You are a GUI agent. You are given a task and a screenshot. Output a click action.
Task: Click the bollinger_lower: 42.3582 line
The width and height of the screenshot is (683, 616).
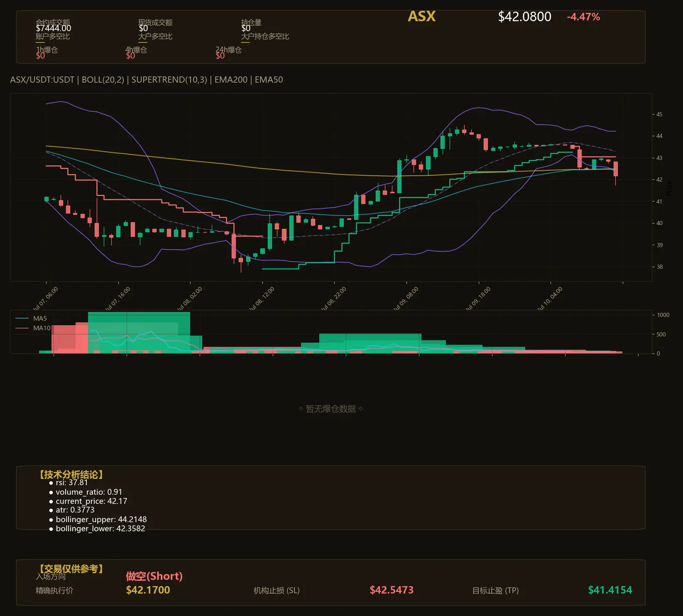click(x=100, y=529)
